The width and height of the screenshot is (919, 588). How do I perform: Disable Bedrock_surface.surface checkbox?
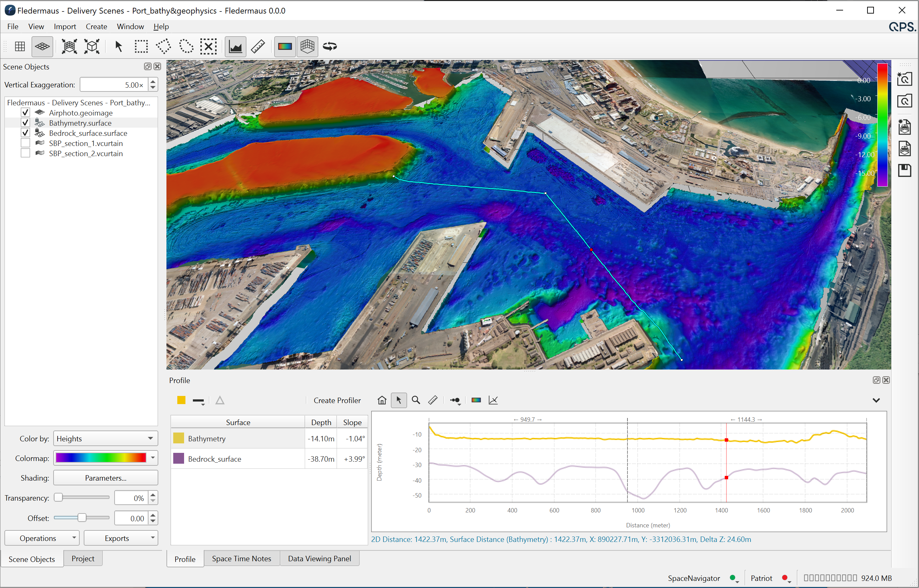(25, 133)
